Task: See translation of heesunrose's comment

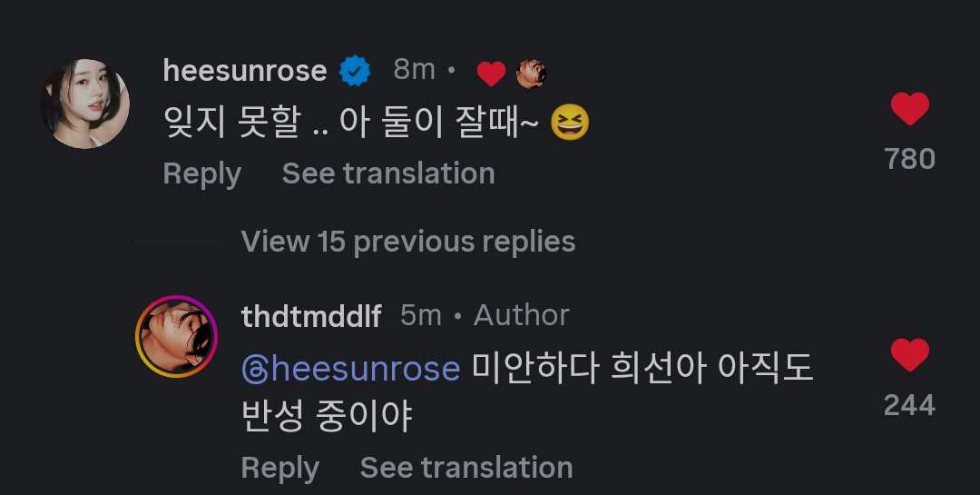Action: point(388,173)
